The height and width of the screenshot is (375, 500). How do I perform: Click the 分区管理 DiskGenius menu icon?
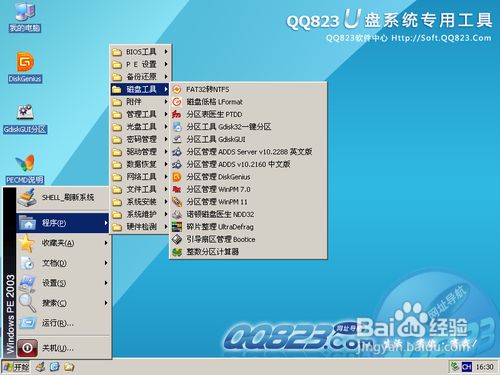click(177, 177)
